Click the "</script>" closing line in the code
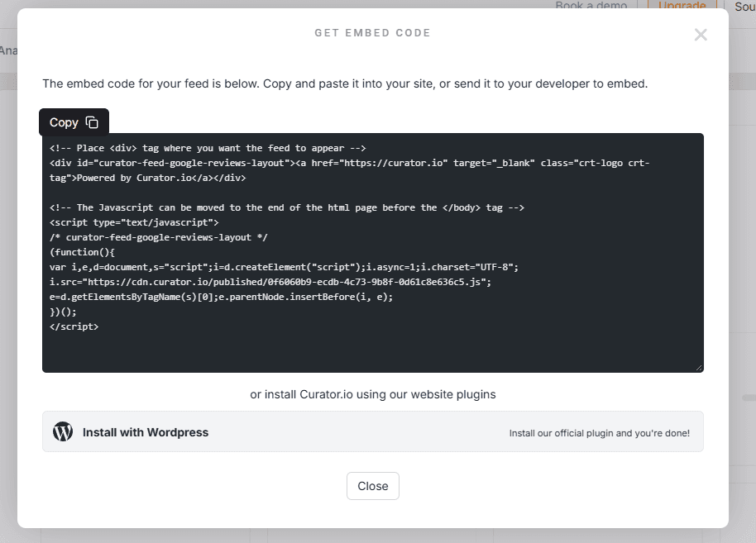This screenshot has height=543, width=756. pos(74,326)
